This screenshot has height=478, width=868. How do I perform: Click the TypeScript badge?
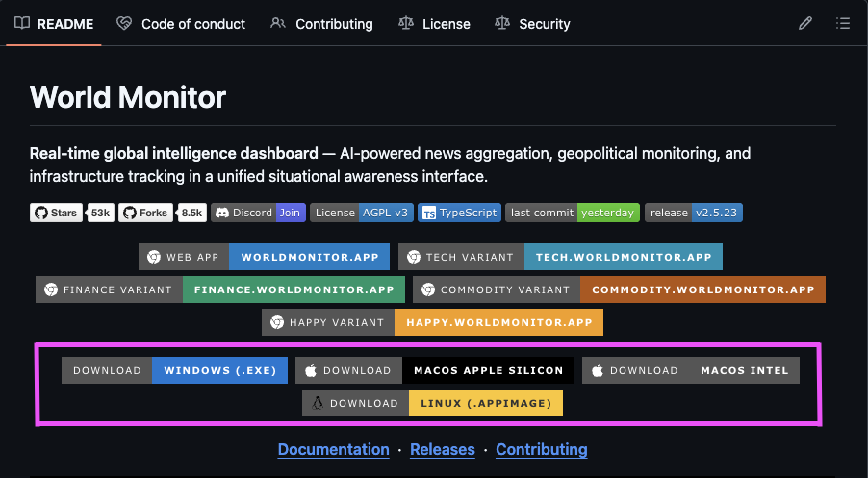click(459, 213)
